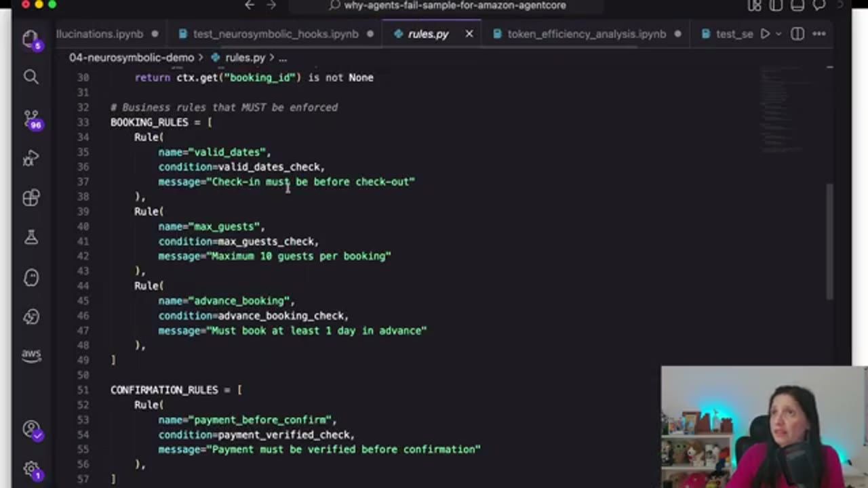
Task: Split the editor to the right
Action: pos(797,34)
